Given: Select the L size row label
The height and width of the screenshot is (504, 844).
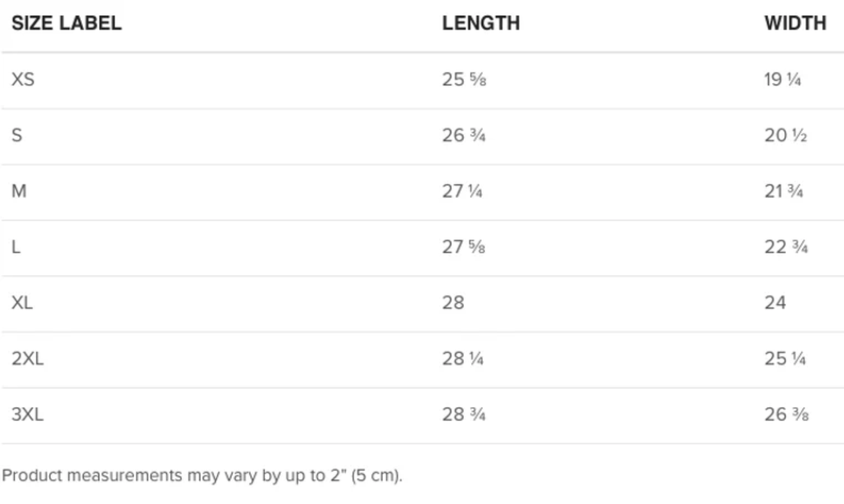Looking at the screenshot, I should pyautogui.click(x=16, y=247).
